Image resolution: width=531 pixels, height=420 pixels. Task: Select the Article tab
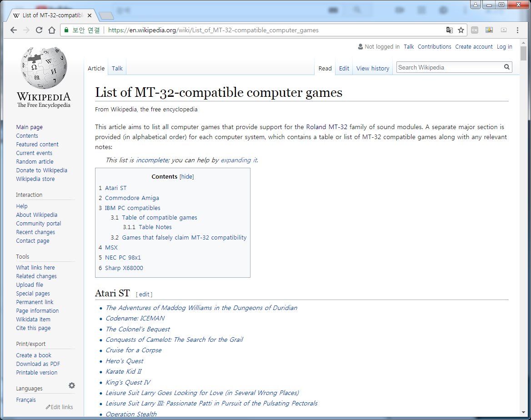(x=96, y=69)
